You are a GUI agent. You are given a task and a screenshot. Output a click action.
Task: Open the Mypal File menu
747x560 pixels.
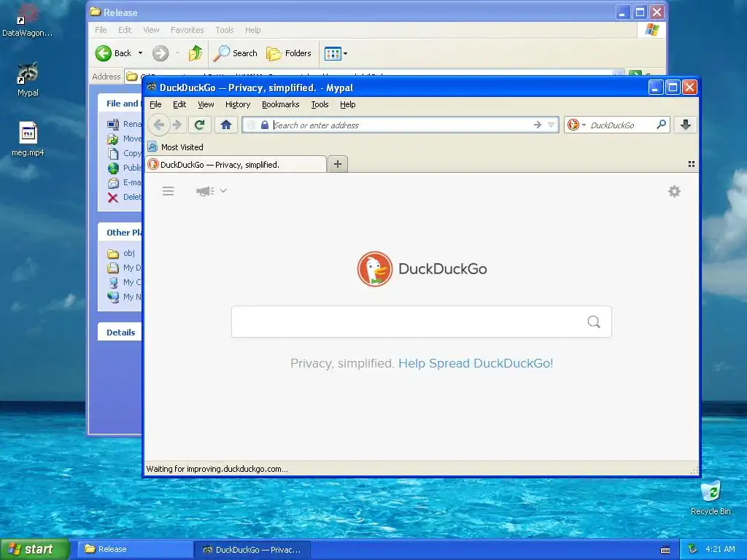coord(155,104)
